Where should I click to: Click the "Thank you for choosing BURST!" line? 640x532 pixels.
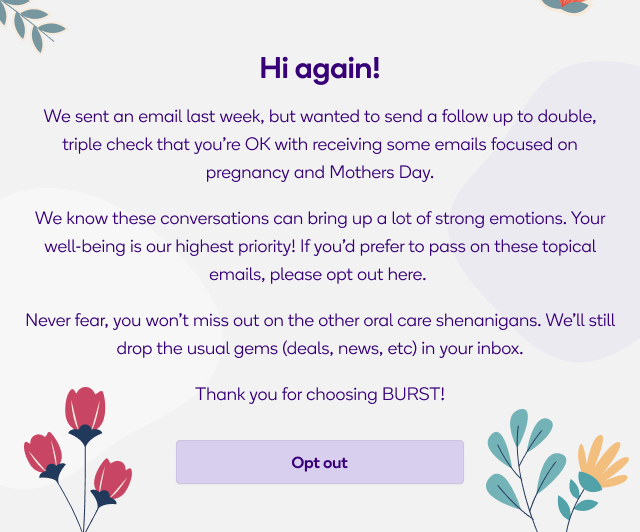click(x=320, y=394)
